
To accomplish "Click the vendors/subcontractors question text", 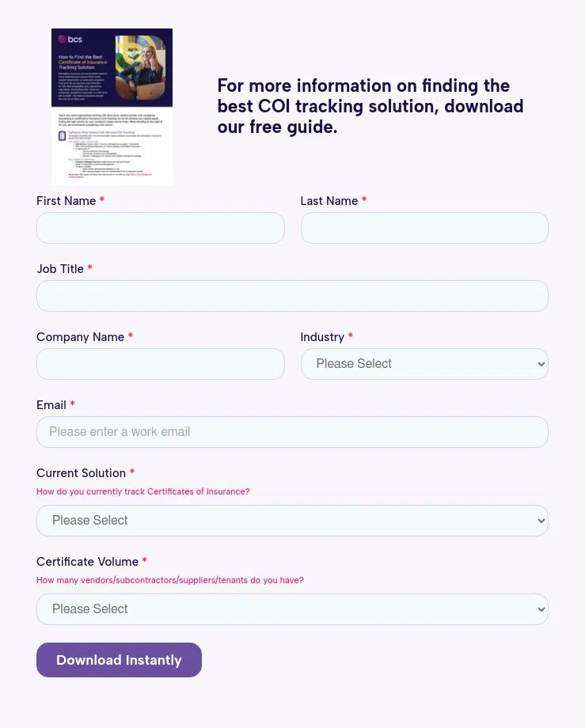I will click(x=170, y=580).
